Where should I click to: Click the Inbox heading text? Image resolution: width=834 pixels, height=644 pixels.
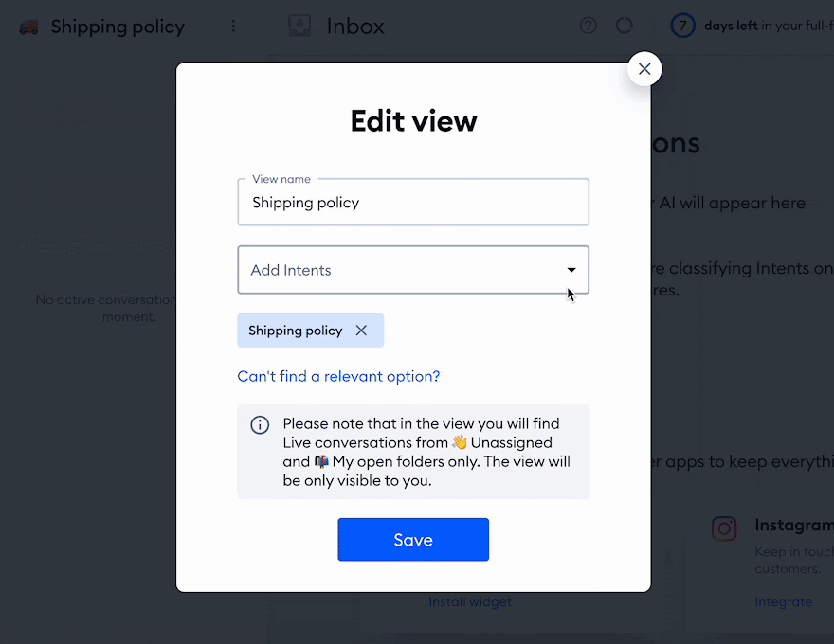[355, 26]
